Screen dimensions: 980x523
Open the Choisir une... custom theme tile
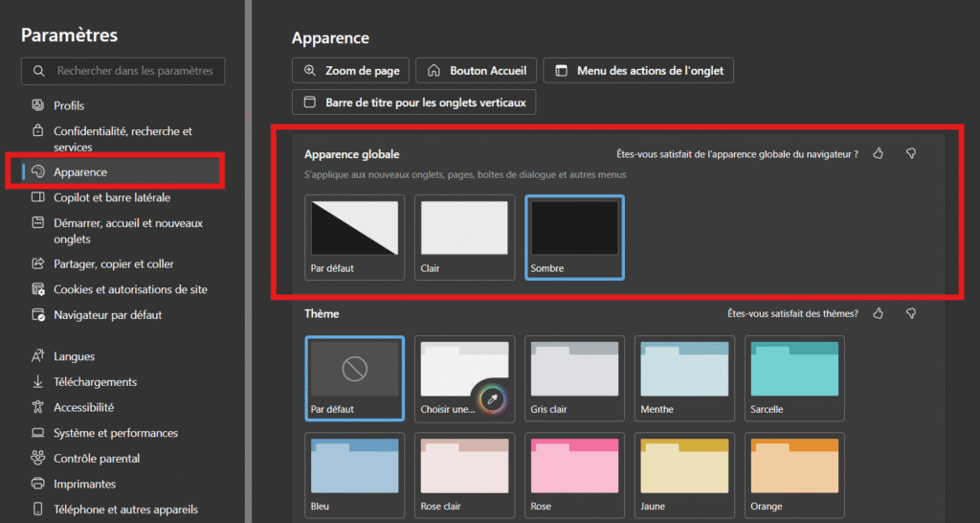pos(464,378)
